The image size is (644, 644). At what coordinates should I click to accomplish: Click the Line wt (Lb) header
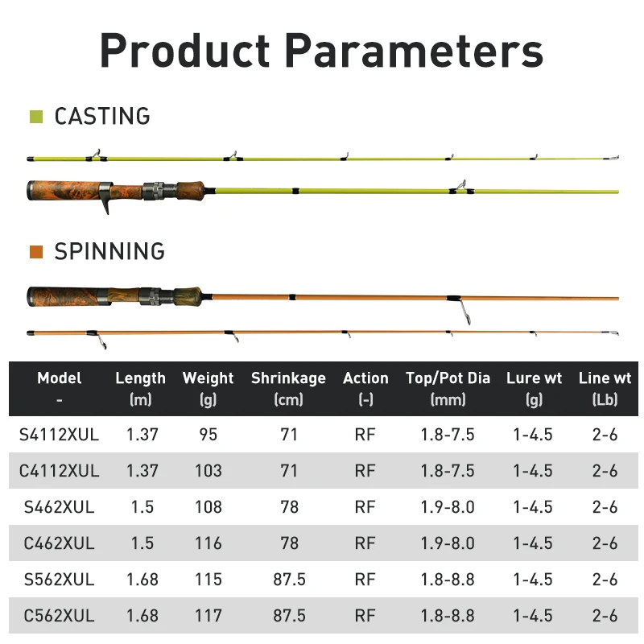605,388
